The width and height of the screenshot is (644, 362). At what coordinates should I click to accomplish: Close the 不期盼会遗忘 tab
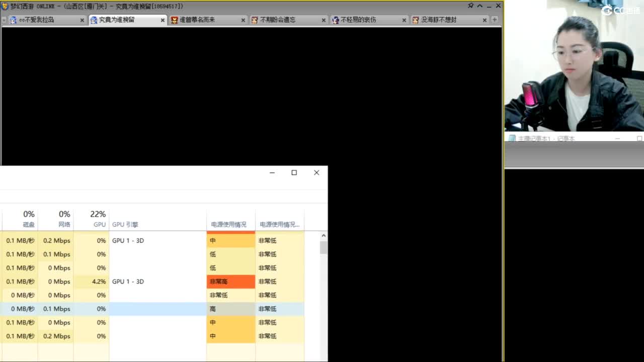coord(324,20)
